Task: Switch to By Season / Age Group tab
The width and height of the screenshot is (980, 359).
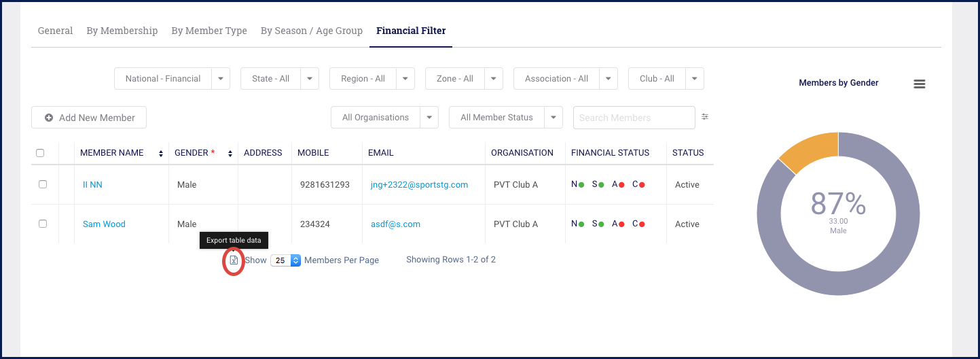Action: click(312, 31)
